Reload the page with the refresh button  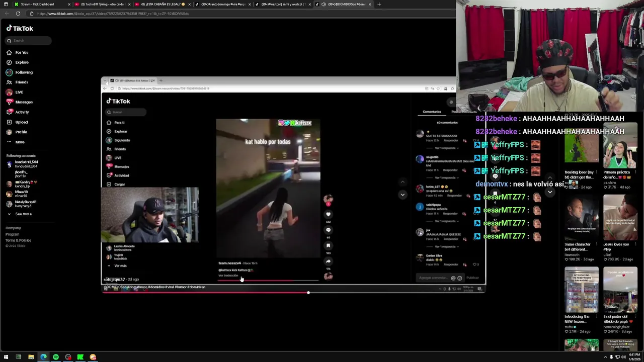point(18,14)
